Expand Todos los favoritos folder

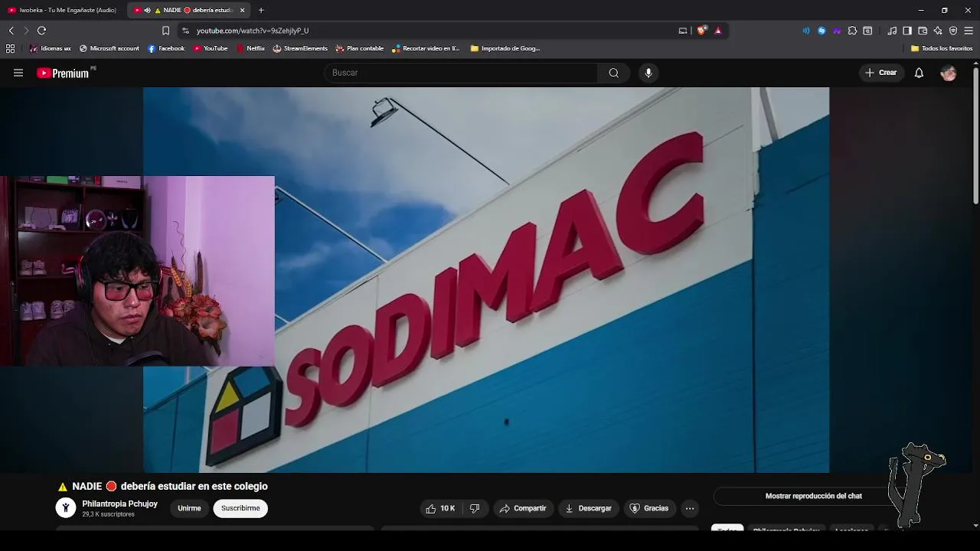pyautogui.click(x=942, y=48)
